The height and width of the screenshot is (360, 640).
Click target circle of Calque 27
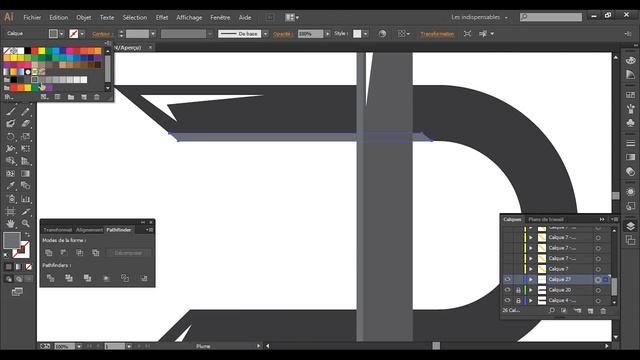pos(598,280)
